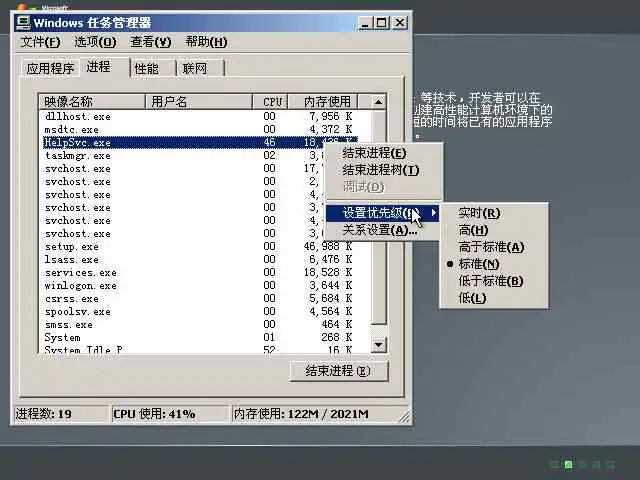Open the 文件(F) menu
This screenshot has width=640, height=480.
click(x=40, y=42)
